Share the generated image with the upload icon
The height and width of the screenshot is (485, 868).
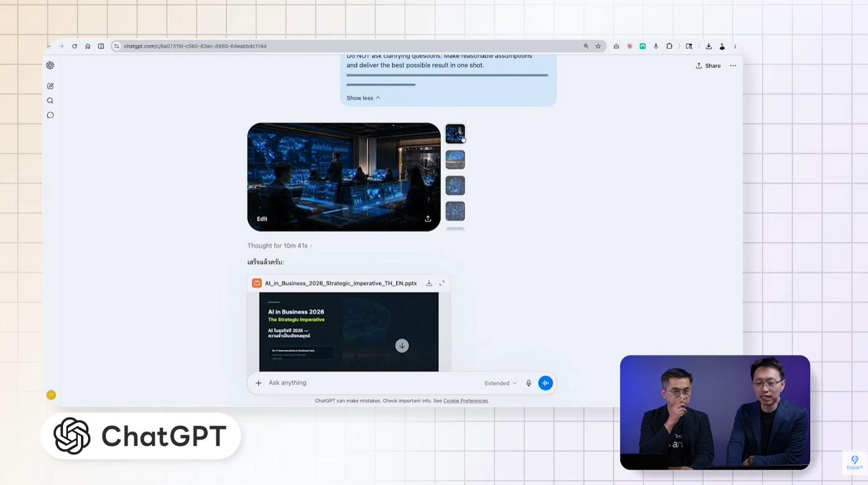[x=428, y=219]
